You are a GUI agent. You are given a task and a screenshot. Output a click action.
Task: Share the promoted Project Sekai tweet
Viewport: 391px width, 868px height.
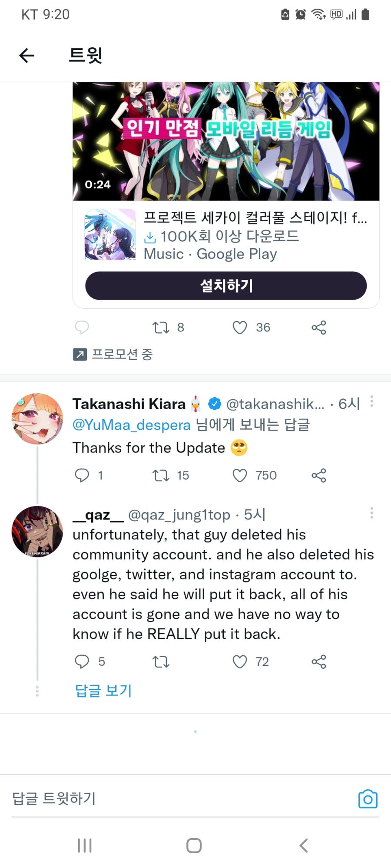coord(319,327)
